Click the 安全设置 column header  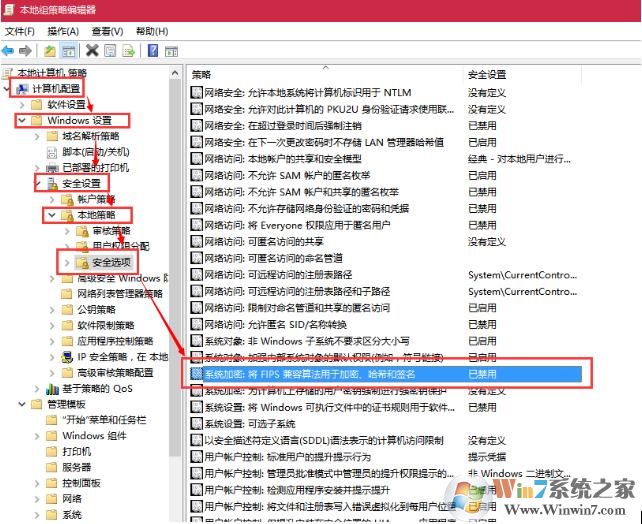(487, 75)
